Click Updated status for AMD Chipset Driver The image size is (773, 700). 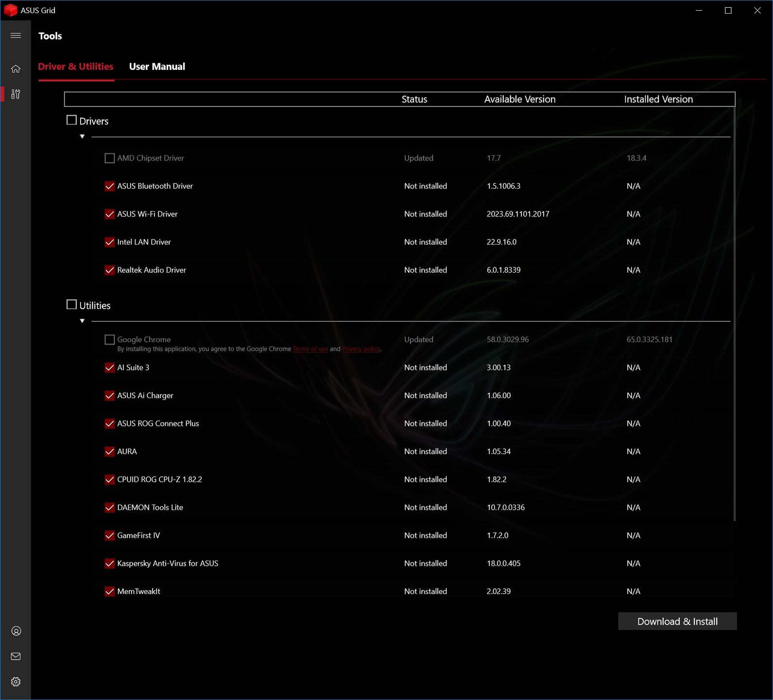[x=419, y=158]
